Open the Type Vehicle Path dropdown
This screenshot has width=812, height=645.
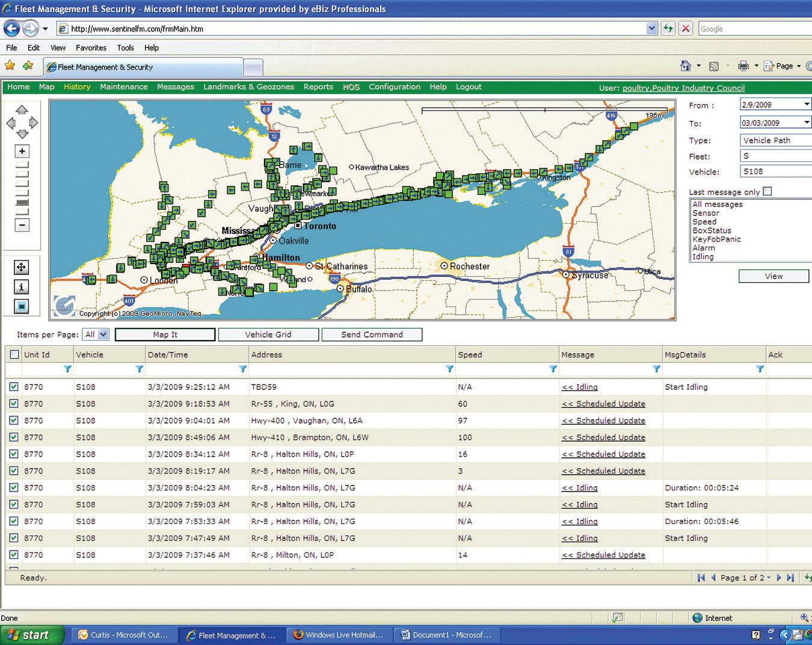click(776, 140)
